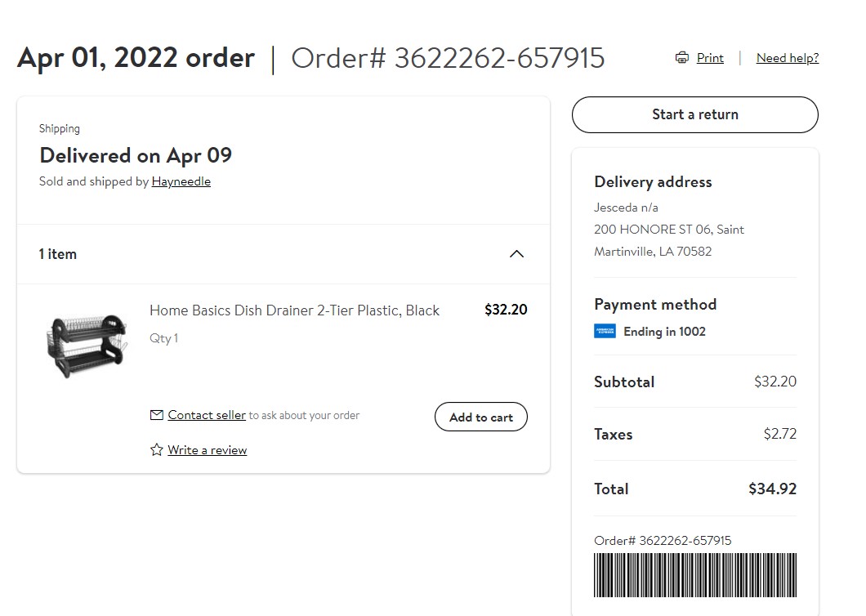The image size is (866, 616).
Task: Open the Write a review link
Action: (x=208, y=449)
